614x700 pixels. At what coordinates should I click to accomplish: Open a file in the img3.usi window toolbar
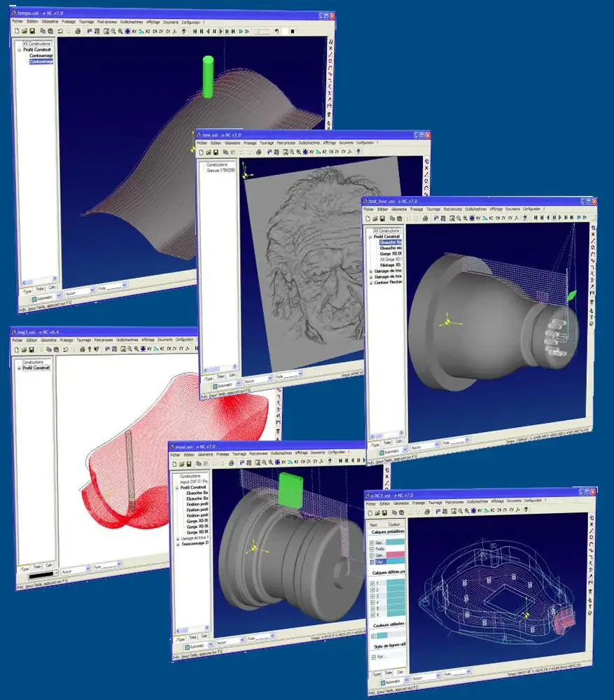(x=24, y=349)
